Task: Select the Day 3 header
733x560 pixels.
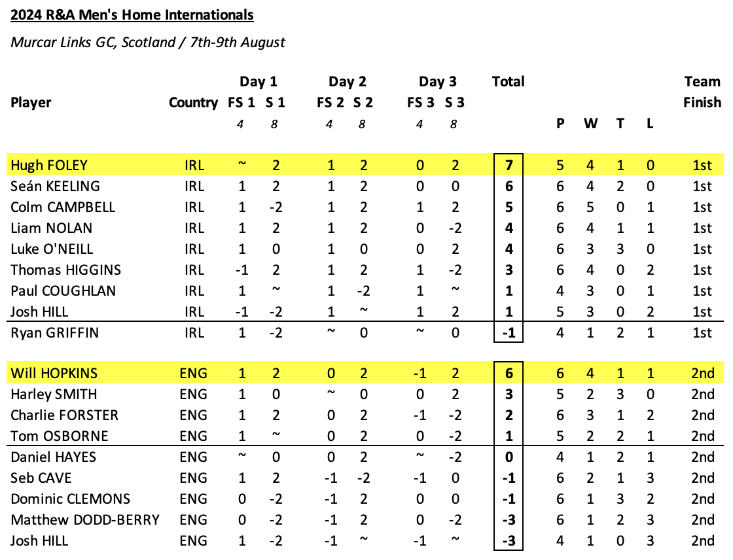Action: 437,82
